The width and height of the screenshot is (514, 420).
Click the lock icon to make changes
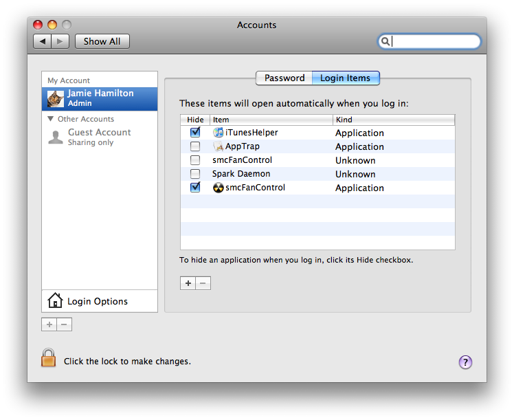pyautogui.click(x=48, y=357)
